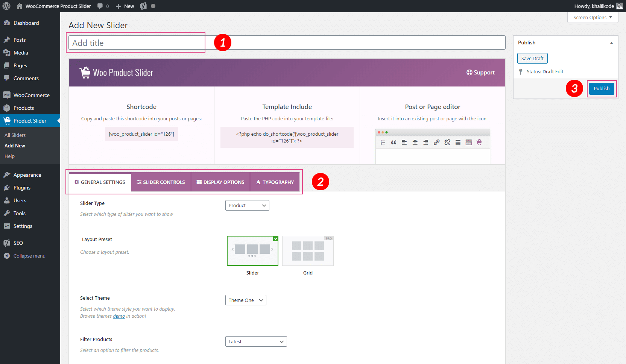Switch to Display Options tab

[x=220, y=182]
